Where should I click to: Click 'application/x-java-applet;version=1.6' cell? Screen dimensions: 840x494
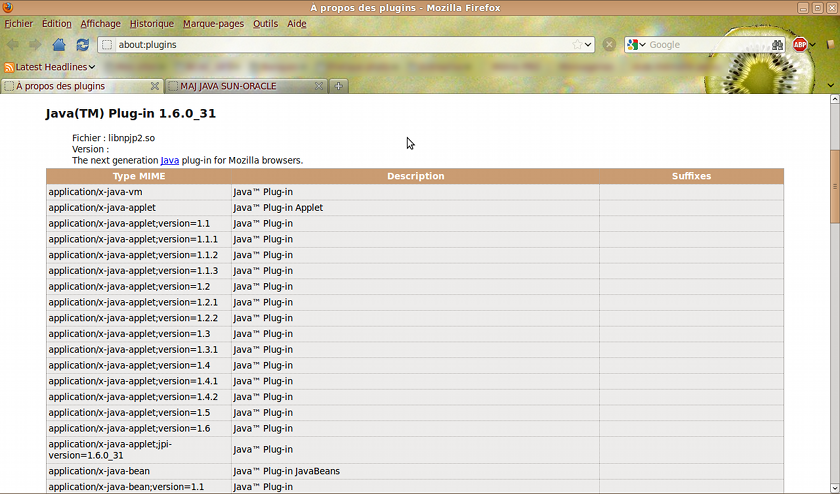click(139, 429)
